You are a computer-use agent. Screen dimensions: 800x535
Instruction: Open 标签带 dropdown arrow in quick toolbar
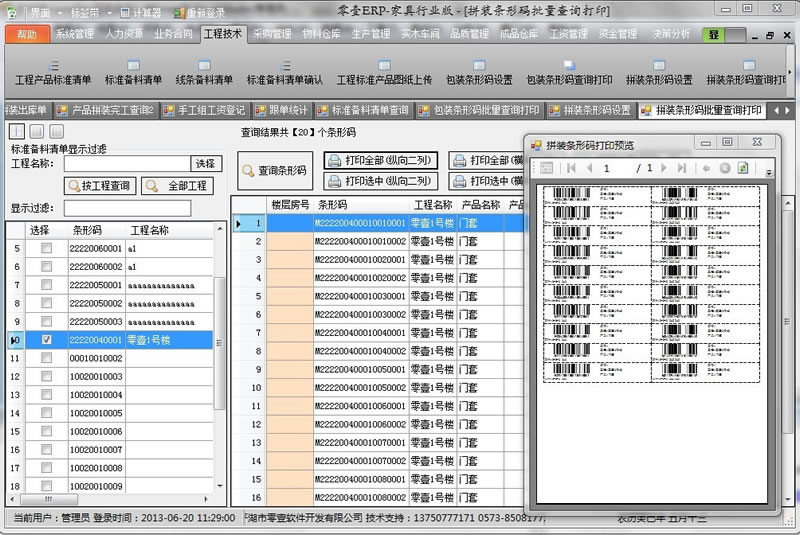(109, 13)
